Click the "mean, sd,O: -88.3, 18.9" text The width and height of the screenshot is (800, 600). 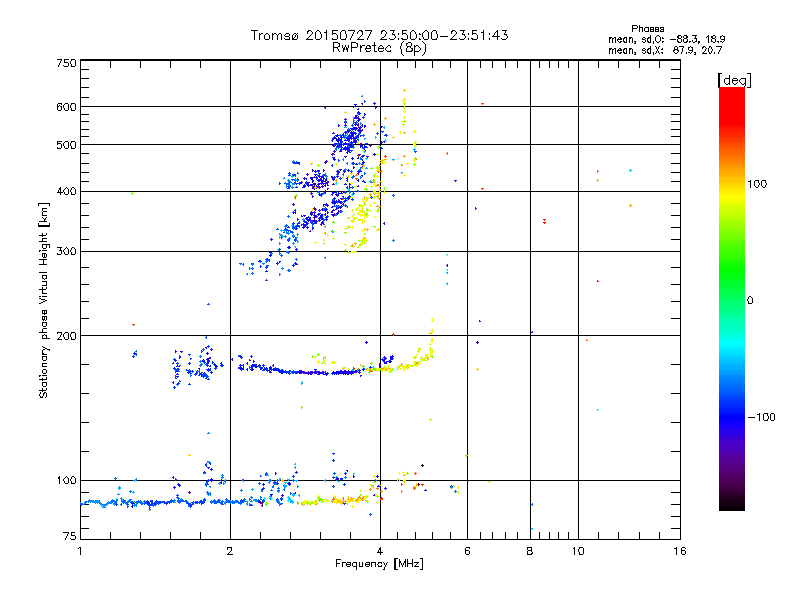tap(666, 39)
